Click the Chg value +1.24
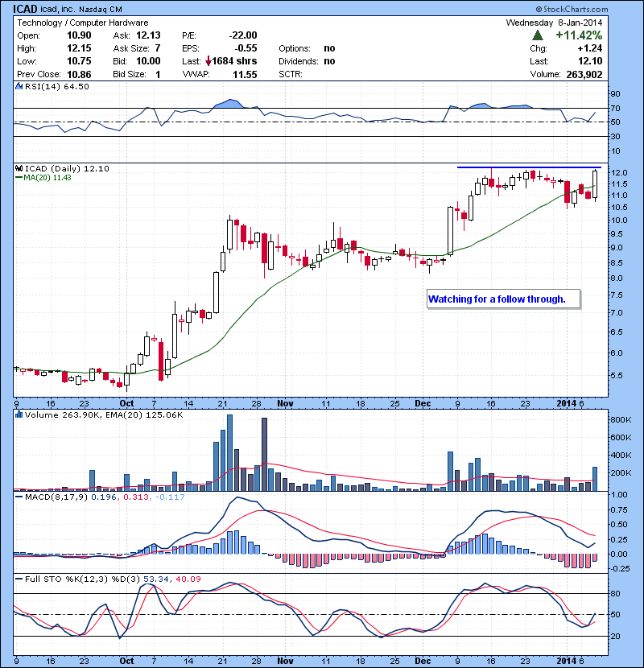The height and width of the screenshot is (668, 644). point(590,48)
